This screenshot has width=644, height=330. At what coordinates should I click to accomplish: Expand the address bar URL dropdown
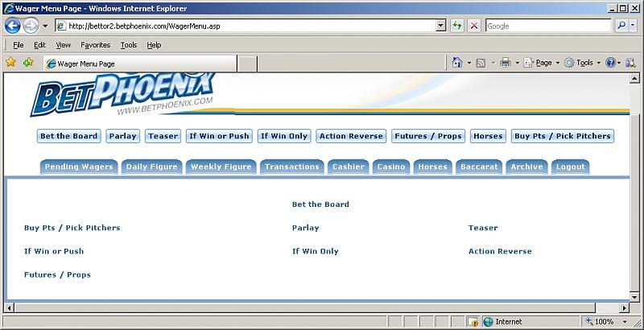coord(440,26)
